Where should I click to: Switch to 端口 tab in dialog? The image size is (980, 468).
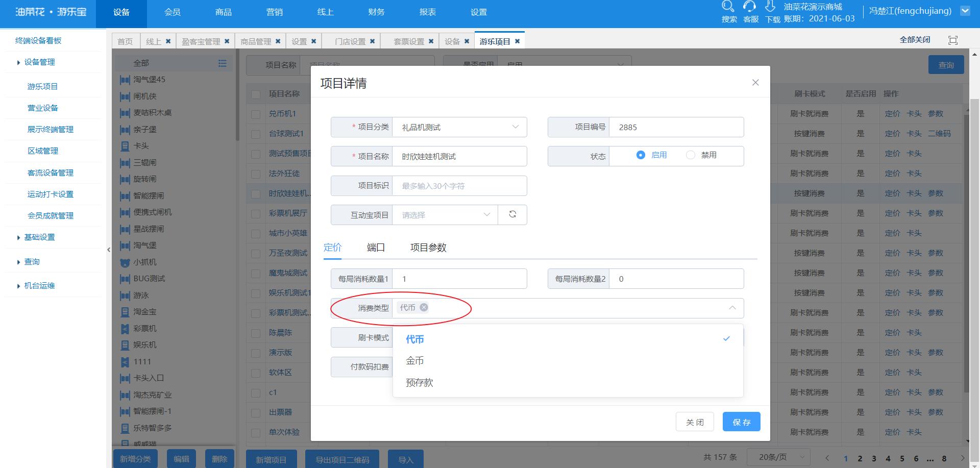(376, 248)
